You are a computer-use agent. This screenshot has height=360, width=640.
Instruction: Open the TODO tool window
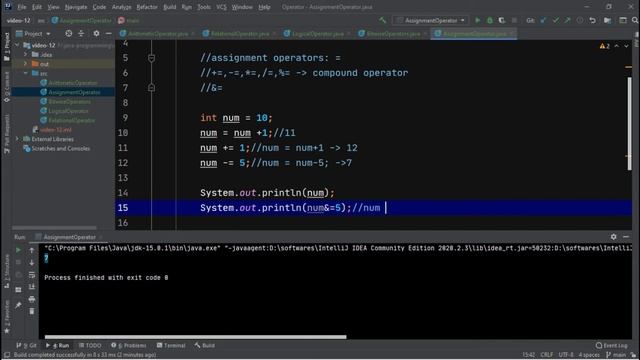tap(90, 345)
